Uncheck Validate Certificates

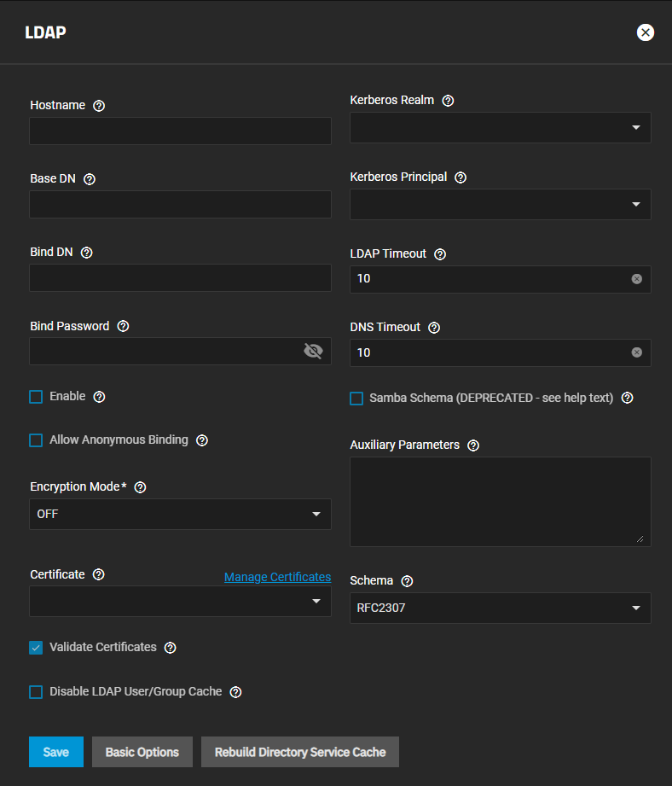tap(36, 648)
